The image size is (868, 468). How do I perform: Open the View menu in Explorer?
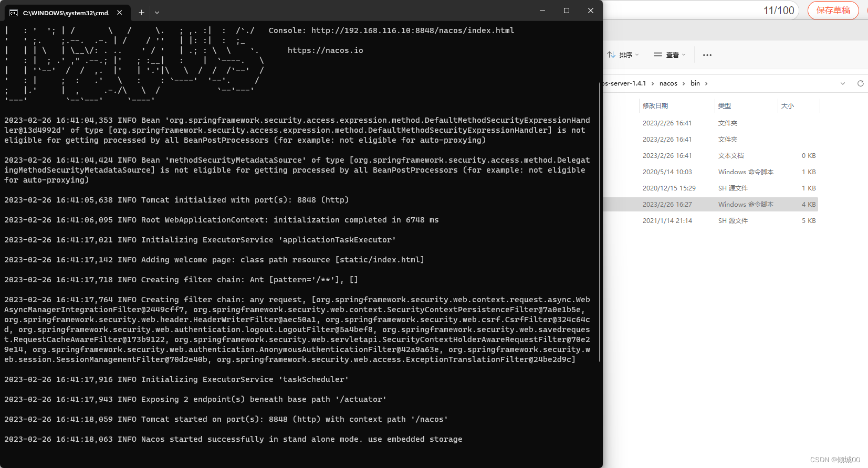point(670,55)
